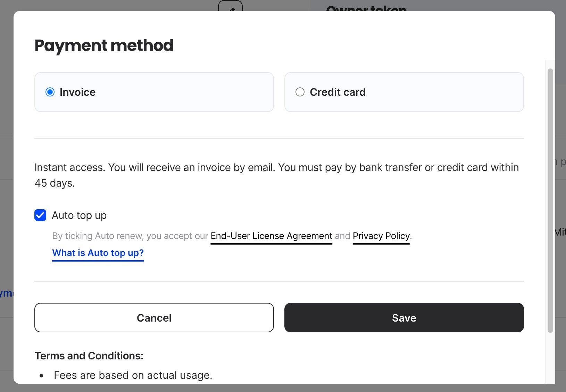
Task: Save the payment method settings
Action: click(x=404, y=317)
